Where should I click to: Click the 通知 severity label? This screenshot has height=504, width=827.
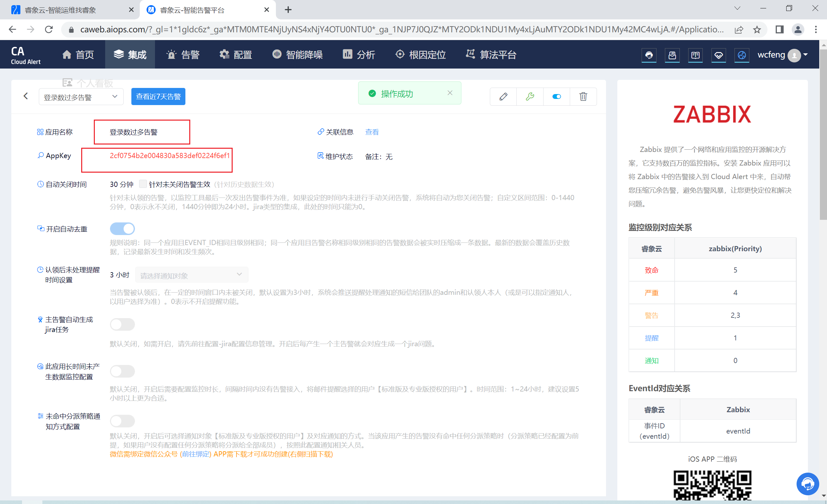(651, 361)
